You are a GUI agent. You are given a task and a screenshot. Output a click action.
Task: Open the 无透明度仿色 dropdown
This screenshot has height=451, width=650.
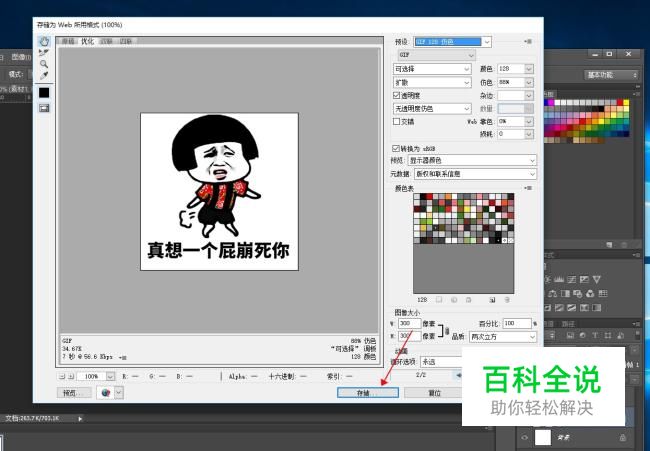[x=432, y=109]
